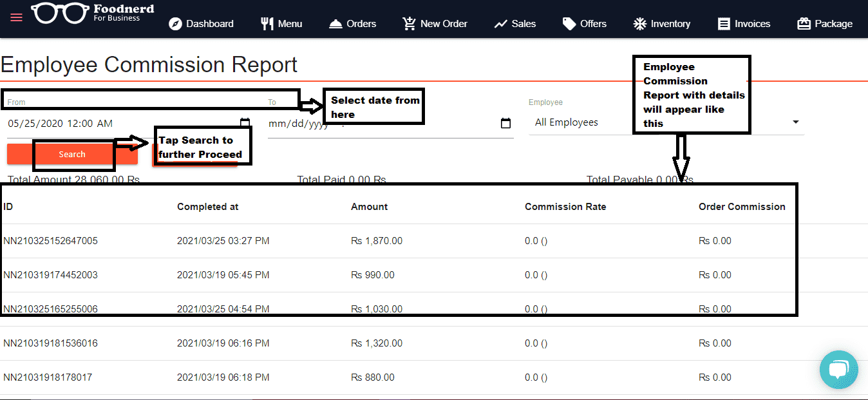The height and width of the screenshot is (400, 868).
Task: Select order row NN210319181536016
Action: click(50, 343)
